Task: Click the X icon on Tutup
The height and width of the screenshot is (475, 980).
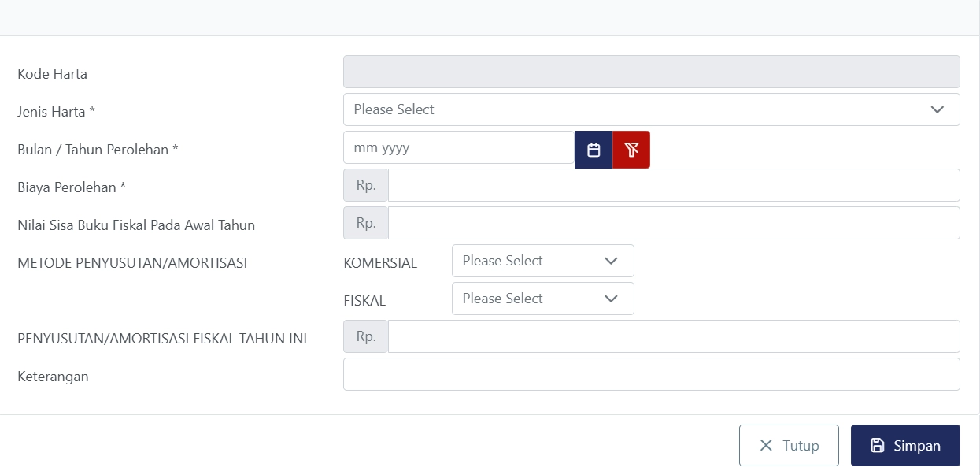Action: click(x=766, y=446)
